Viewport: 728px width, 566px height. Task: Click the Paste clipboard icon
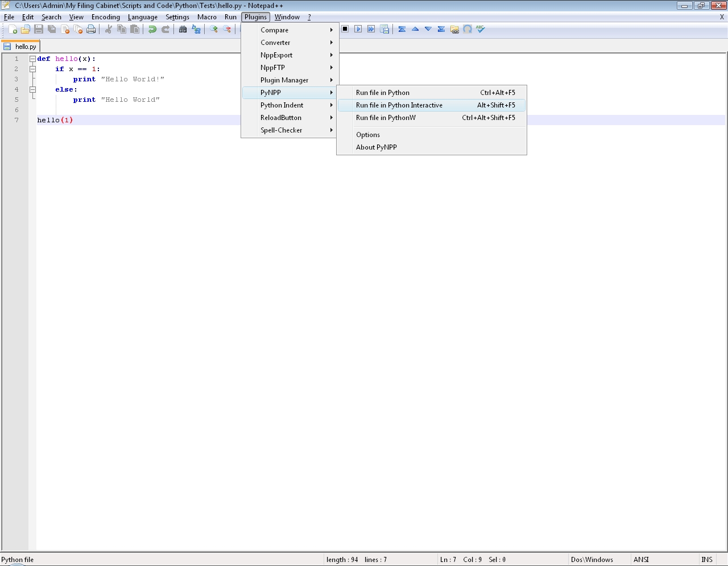coord(135,29)
